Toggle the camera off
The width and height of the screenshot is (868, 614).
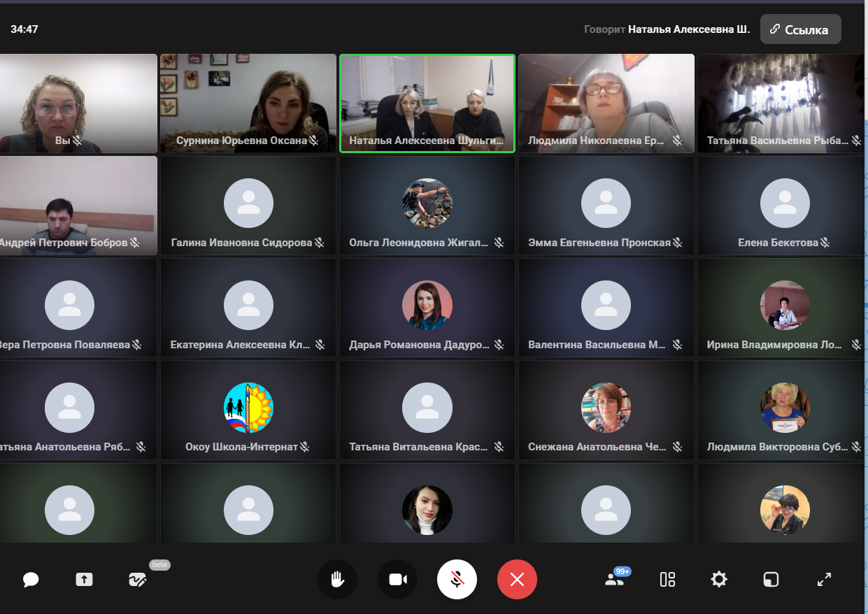397,580
